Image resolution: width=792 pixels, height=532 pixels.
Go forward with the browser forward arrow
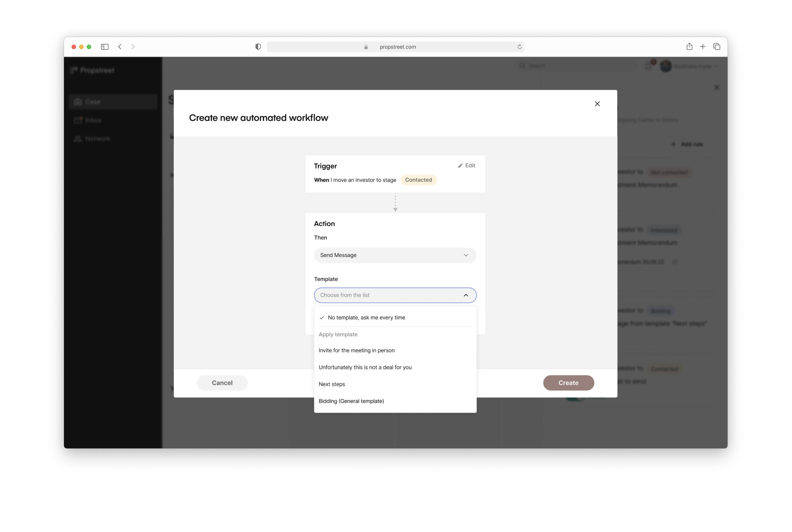tap(133, 47)
